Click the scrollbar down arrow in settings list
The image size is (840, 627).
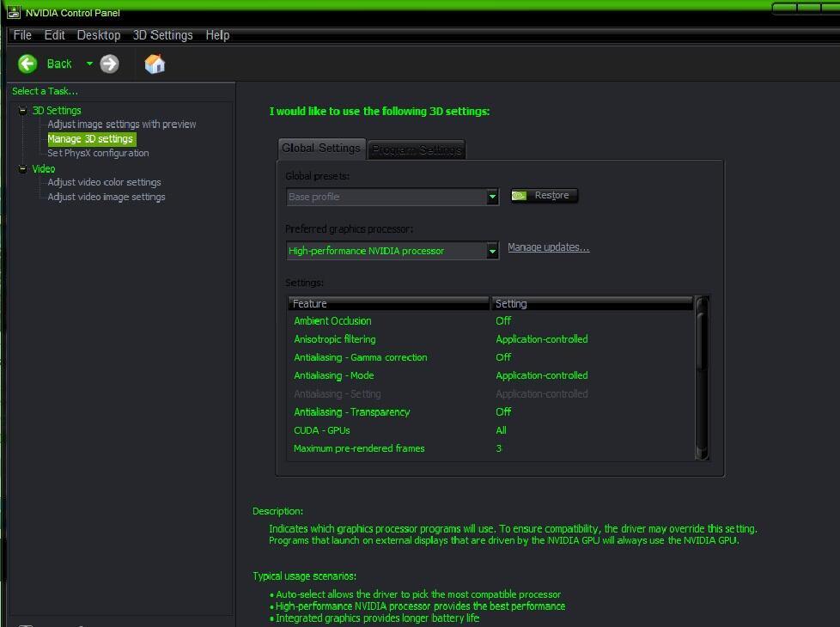click(x=702, y=454)
